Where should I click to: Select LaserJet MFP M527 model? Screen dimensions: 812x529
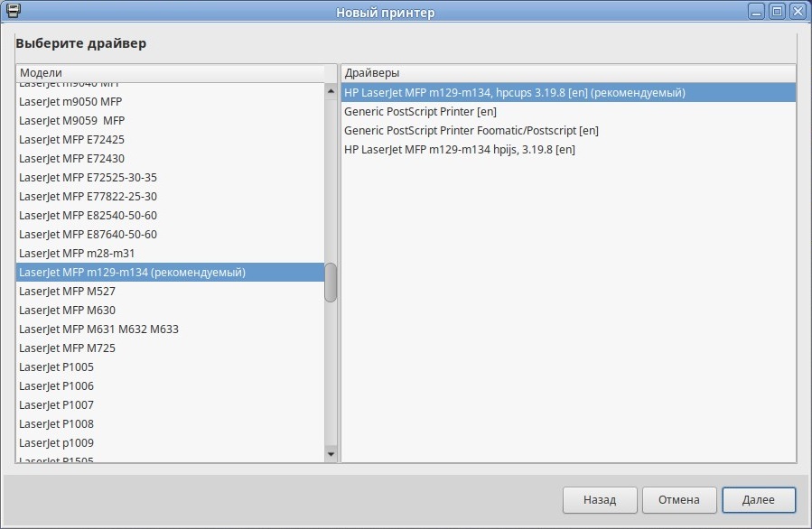(68, 292)
